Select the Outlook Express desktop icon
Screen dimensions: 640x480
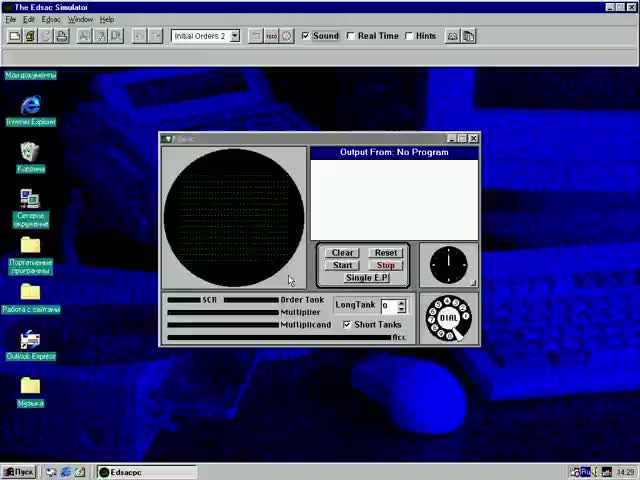30,341
